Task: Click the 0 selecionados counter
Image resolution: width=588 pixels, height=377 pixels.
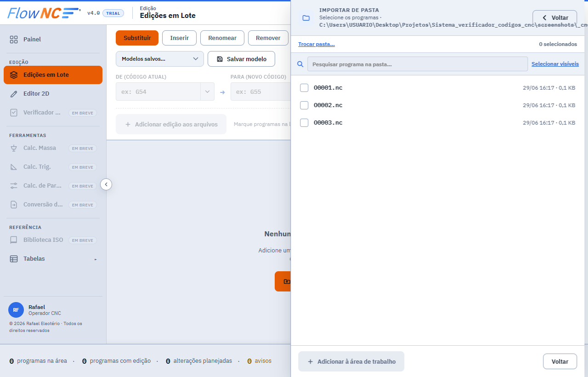Action: [558, 44]
